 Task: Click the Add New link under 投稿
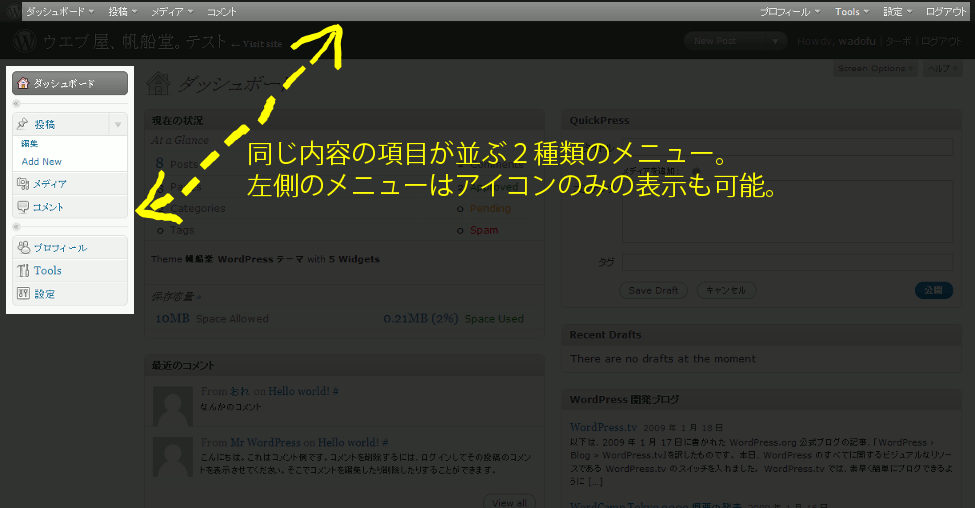(x=42, y=161)
